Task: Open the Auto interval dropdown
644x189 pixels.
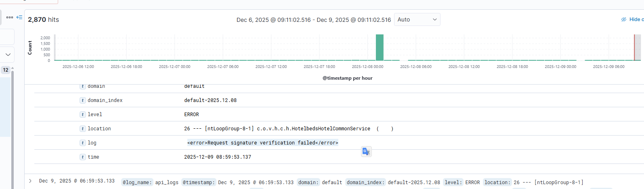Action: (417, 19)
